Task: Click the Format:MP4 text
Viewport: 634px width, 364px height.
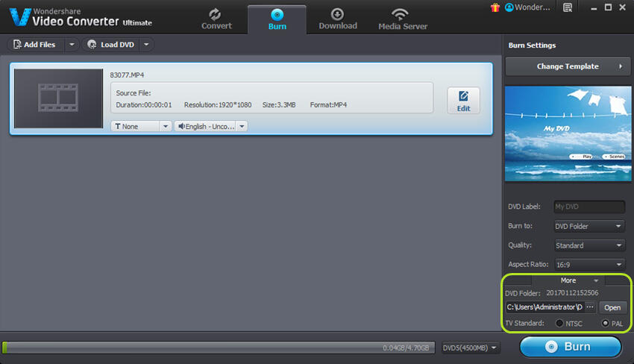Action: [x=328, y=104]
